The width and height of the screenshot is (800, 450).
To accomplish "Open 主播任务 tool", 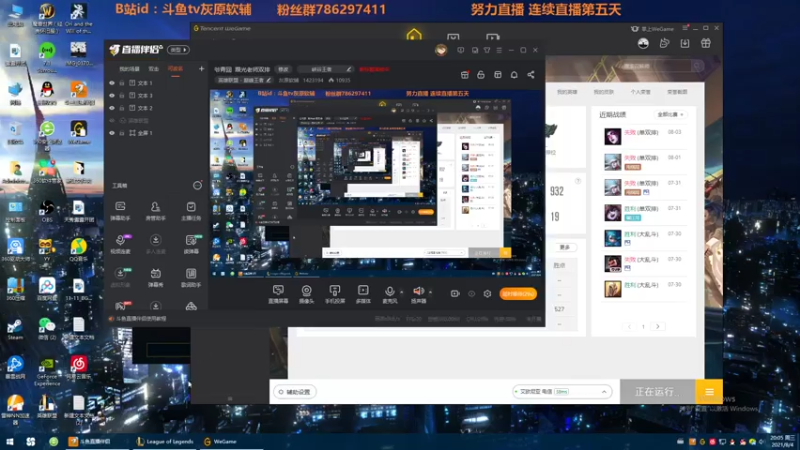I will tap(191, 210).
